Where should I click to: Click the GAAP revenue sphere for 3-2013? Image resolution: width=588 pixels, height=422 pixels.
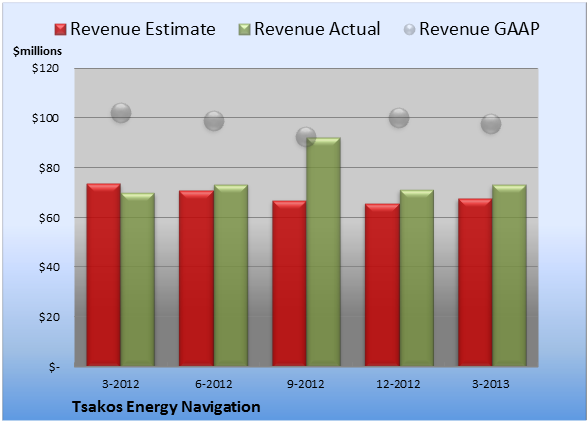tap(491, 124)
